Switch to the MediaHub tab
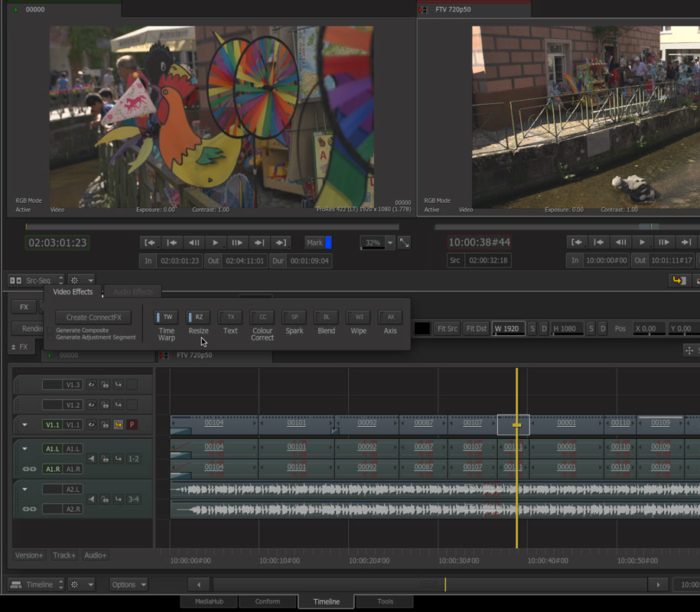The image size is (700, 612). pyautogui.click(x=209, y=601)
